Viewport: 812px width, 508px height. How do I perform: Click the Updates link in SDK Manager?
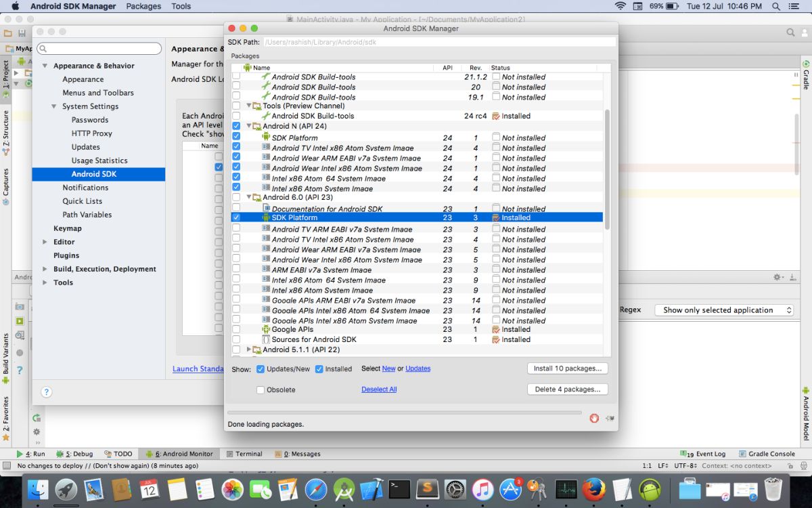418,368
